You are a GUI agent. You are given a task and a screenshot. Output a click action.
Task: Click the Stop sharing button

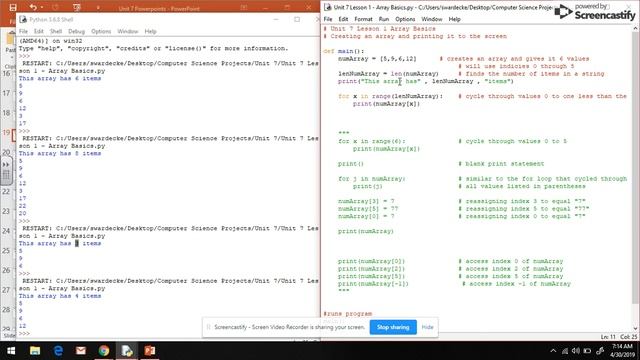pyautogui.click(x=393, y=327)
